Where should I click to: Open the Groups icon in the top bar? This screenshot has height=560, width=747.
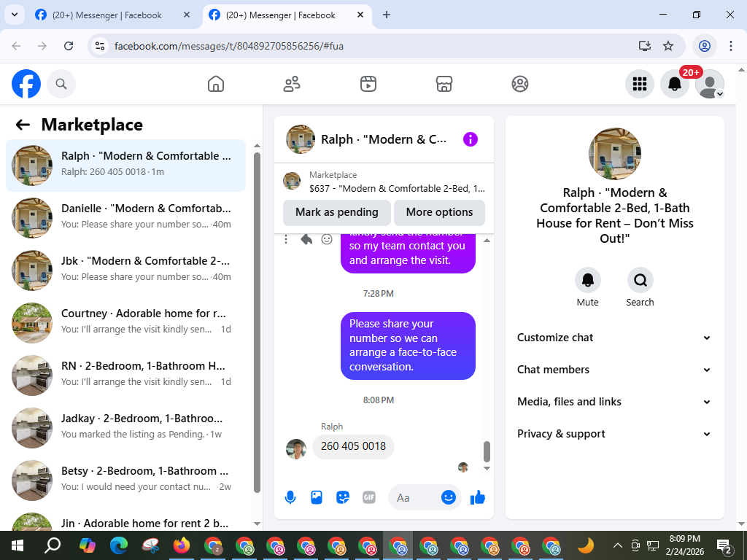[519, 84]
